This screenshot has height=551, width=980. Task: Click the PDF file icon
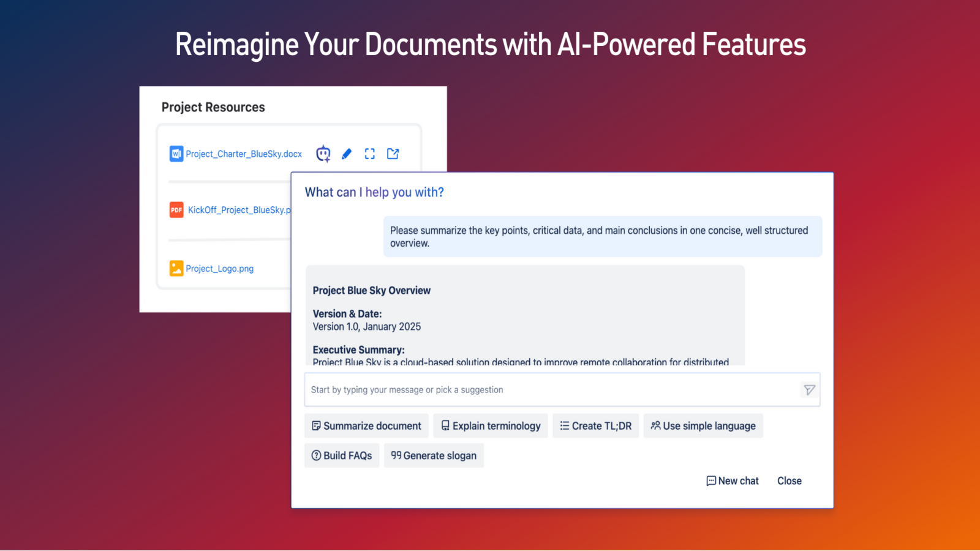click(176, 210)
